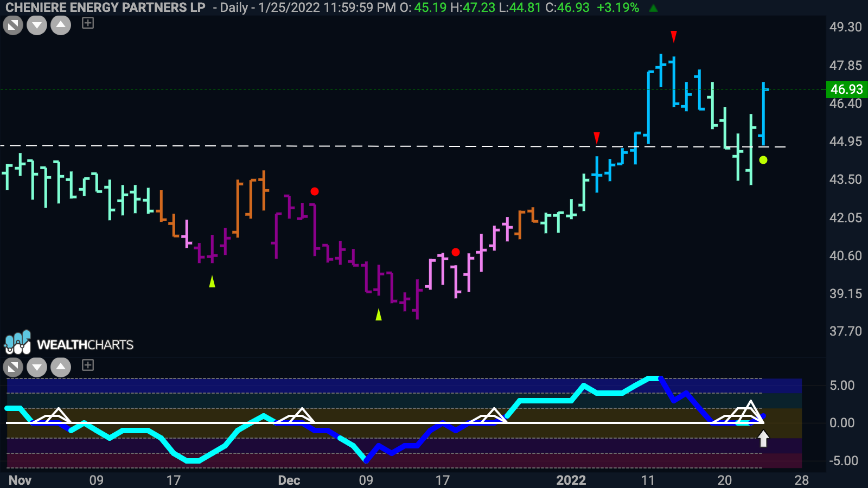Click the price pane up arrow button
The image size is (868, 488).
coord(61,25)
